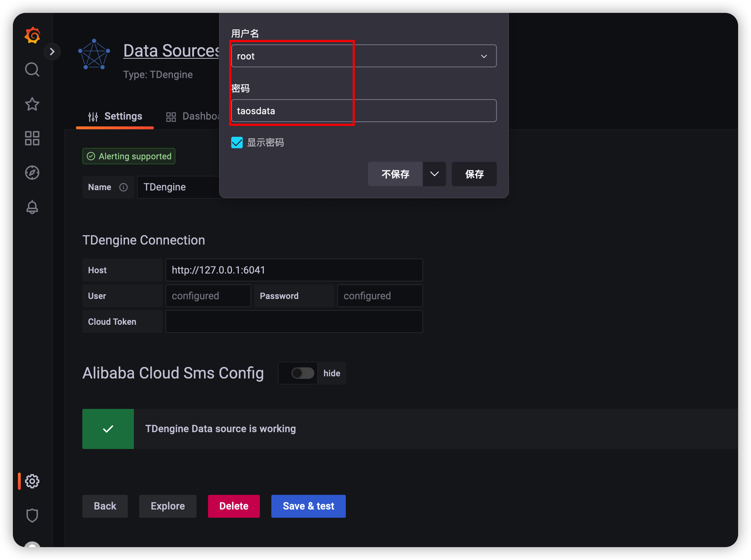Uncheck the 显示密码 checkbox
Screen dimensions: 751x560
pyautogui.click(x=237, y=143)
